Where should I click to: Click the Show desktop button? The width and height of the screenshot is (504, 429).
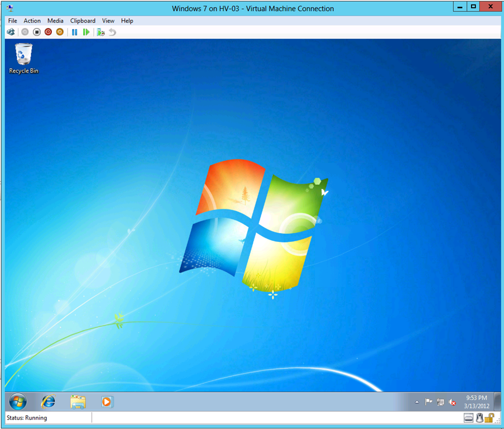click(x=497, y=401)
